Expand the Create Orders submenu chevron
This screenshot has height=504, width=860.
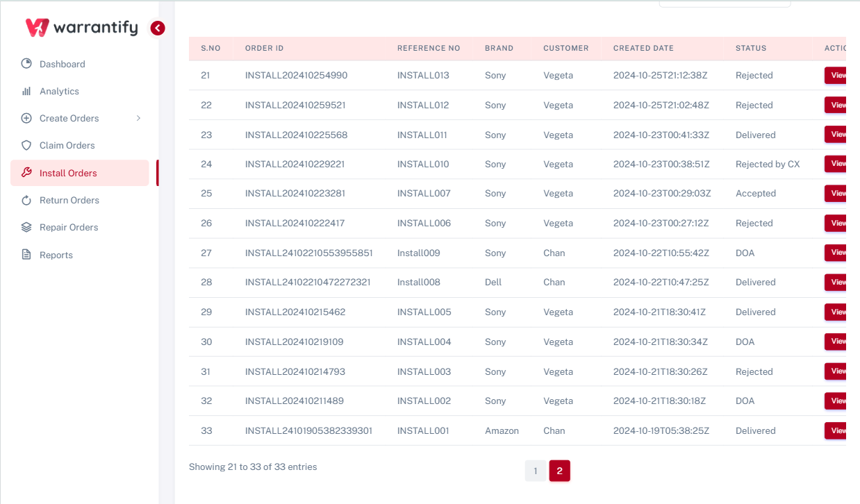pos(138,118)
